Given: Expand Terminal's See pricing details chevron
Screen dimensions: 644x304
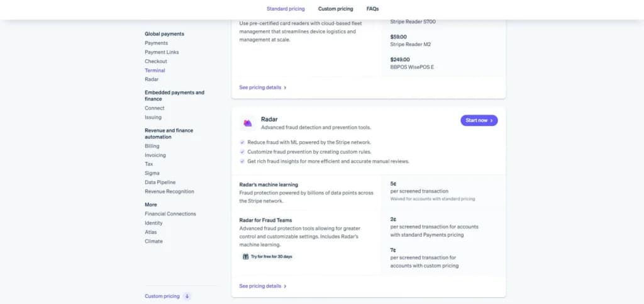Looking at the screenshot, I should click(x=285, y=87).
